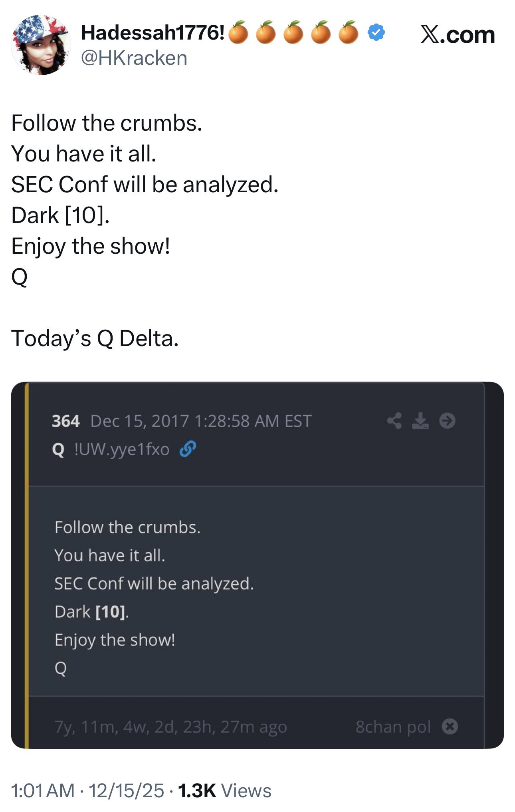
Task: Click the !UW.yye1fxo tripcode
Action: click(x=122, y=450)
